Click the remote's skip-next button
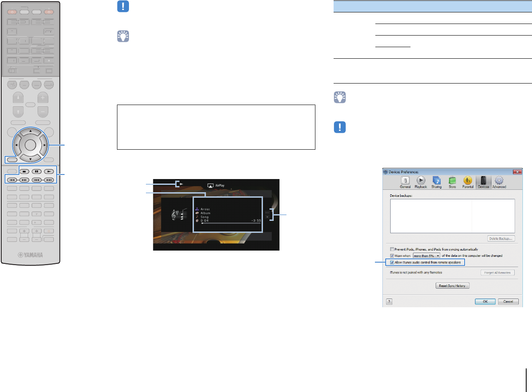The width and height of the screenshot is (532, 392). click(49, 180)
